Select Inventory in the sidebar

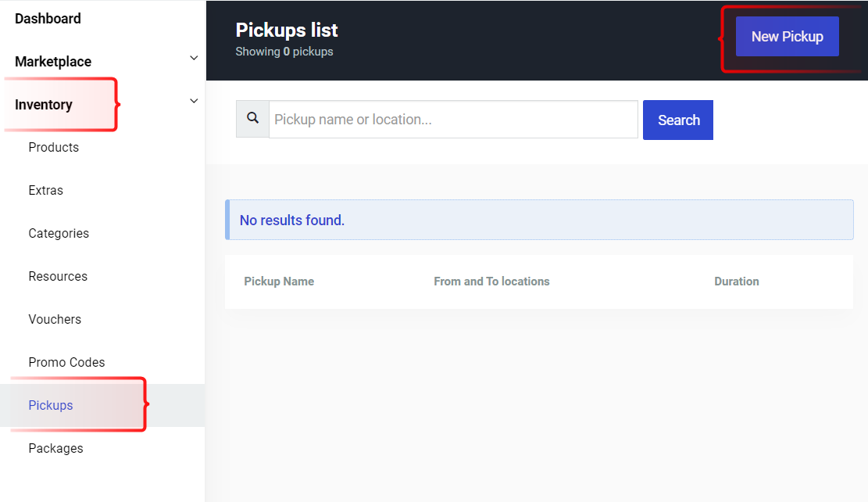[44, 105]
